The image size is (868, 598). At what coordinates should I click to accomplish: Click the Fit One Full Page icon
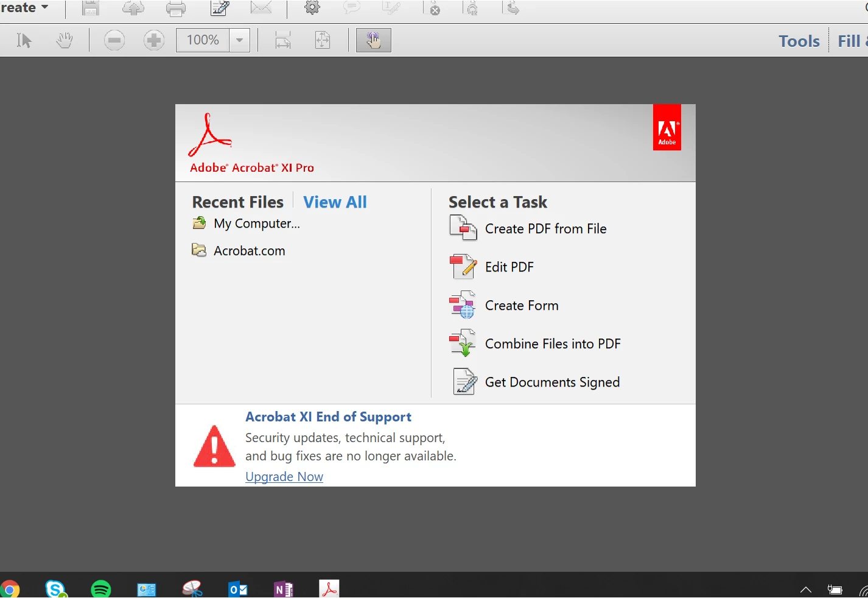[323, 40]
